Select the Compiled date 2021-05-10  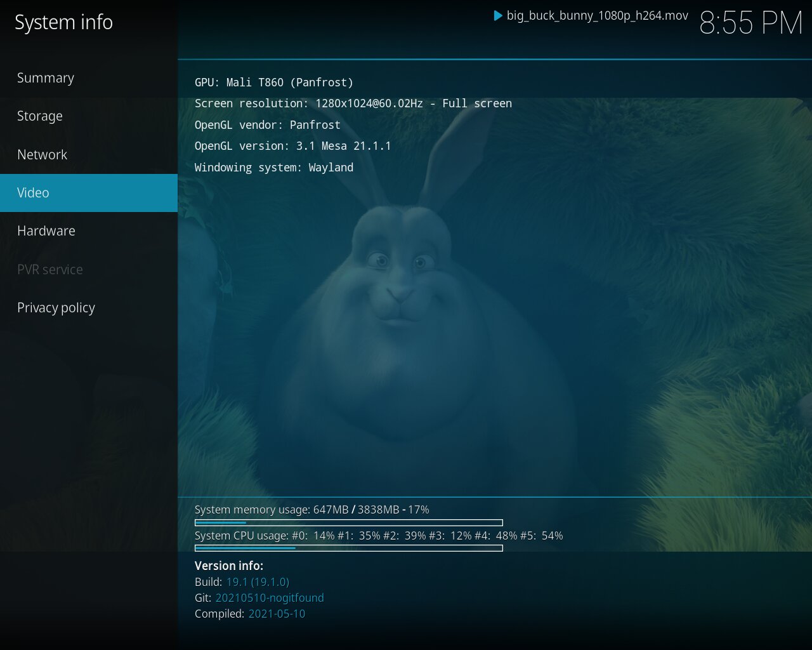[277, 614]
